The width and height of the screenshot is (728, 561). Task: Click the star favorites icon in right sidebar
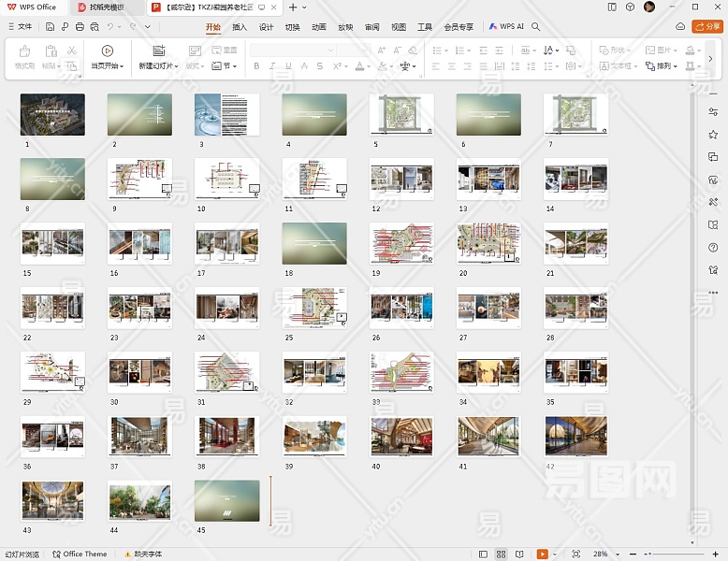(x=713, y=135)
